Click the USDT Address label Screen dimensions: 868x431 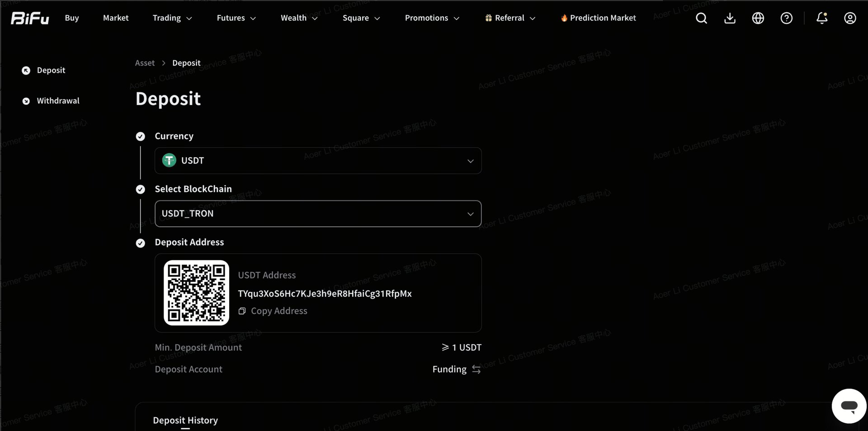[267, 275]
